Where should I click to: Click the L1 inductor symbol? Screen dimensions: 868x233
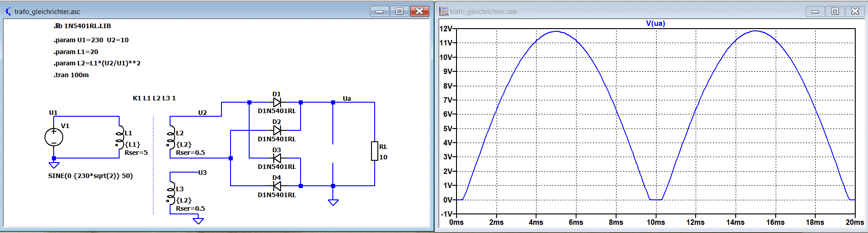coord(120,138)
